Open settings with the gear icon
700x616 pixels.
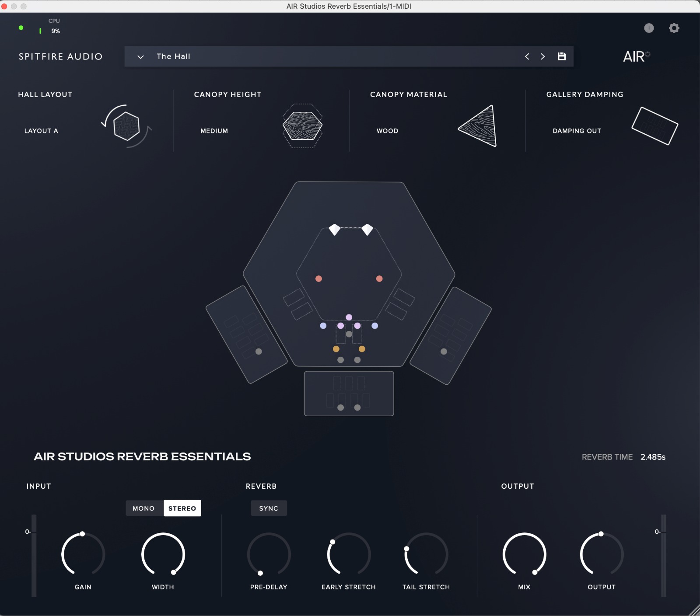click(674, 28)
